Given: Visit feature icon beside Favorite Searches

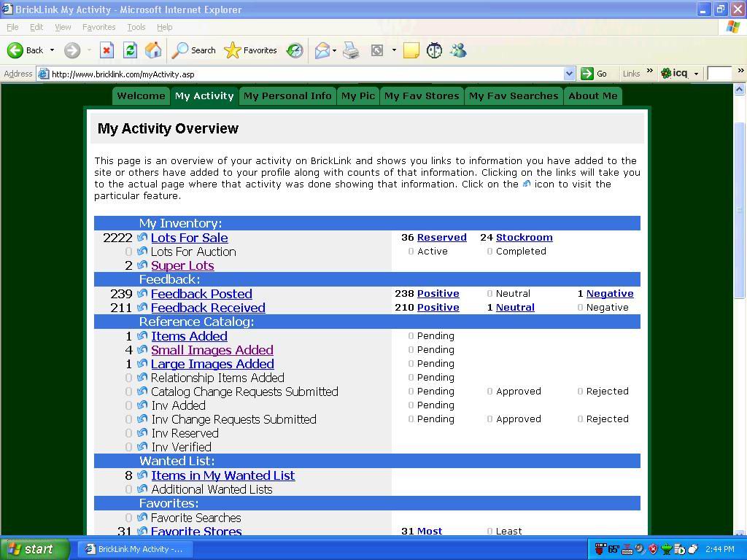Looking at the screenshot, I should (142, 517).
